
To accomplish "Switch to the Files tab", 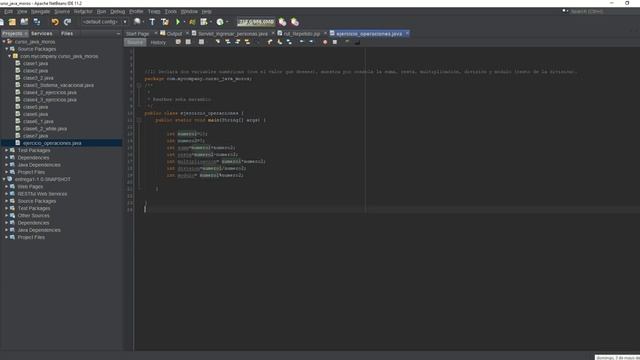I will point(67,33).
